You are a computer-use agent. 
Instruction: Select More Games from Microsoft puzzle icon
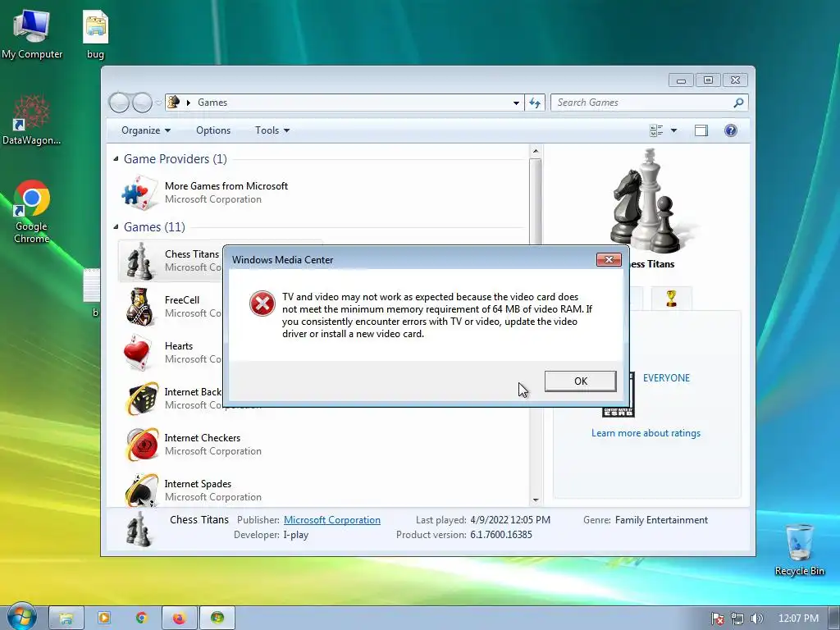pyautogui.click(x=139, y=192)
